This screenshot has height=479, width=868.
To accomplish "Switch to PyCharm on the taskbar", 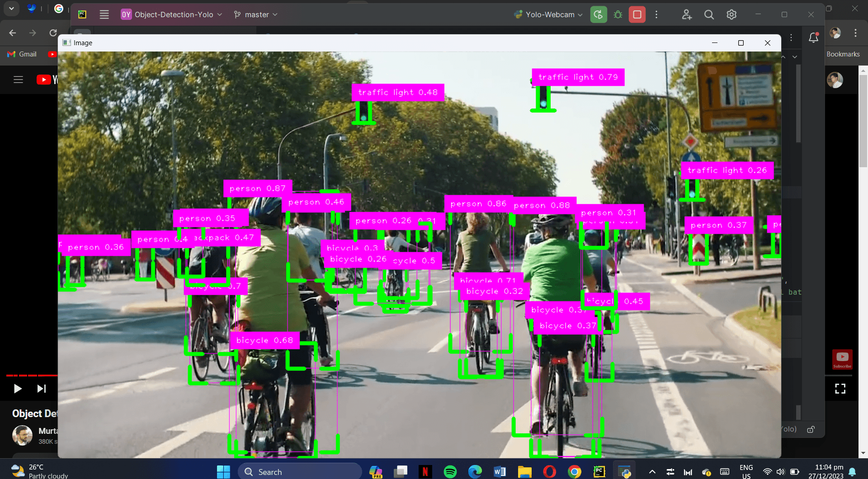I will coord(599,472).
